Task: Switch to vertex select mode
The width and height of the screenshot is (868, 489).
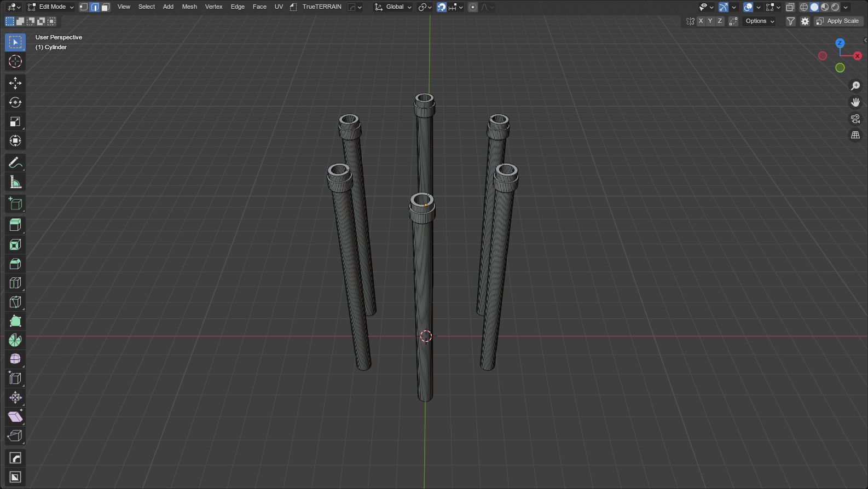Action: pyautogui.click(x=84, y=7)
